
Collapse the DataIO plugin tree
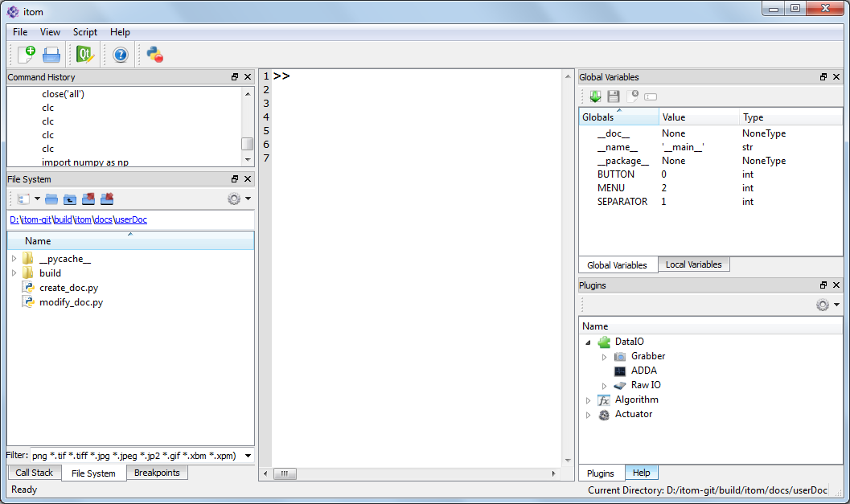pos(589,342)
